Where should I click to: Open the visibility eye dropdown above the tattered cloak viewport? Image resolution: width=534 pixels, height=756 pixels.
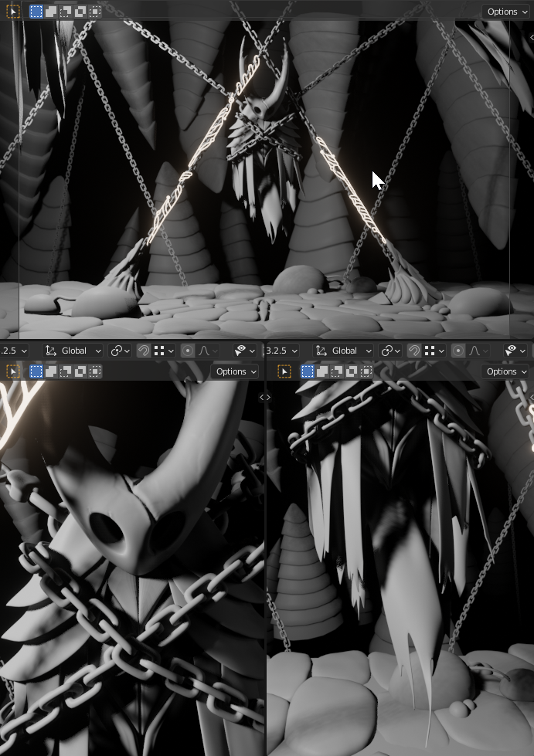pyautogui.click(x=515, y=351)
